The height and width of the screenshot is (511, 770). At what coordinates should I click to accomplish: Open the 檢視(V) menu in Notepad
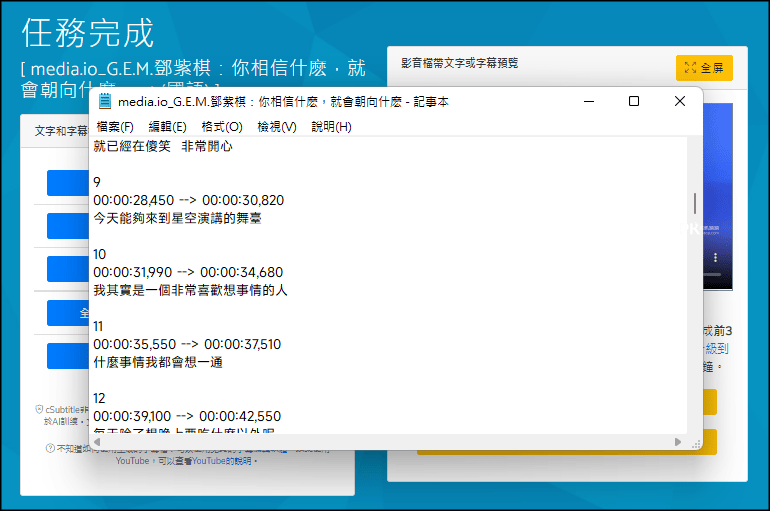pos(277,127)
